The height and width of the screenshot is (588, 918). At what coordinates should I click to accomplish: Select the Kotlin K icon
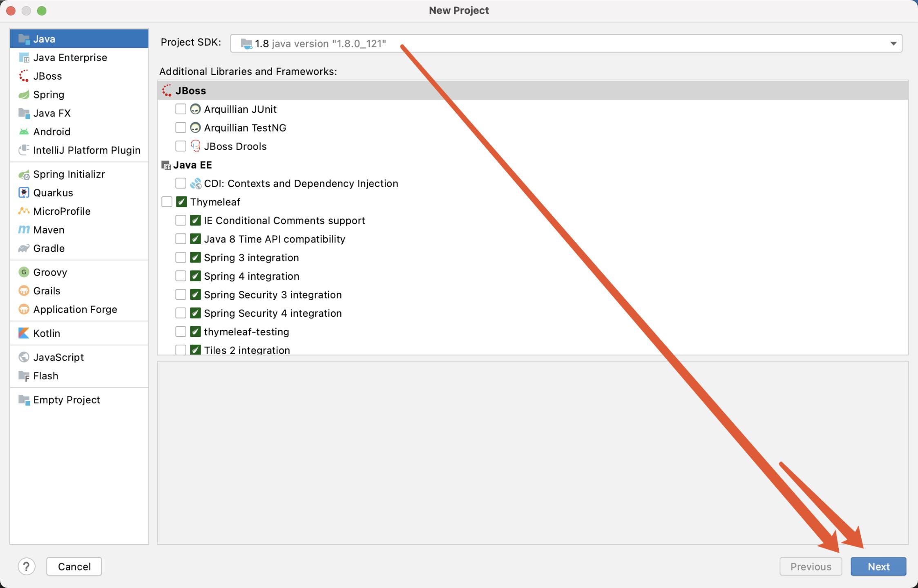24,333
